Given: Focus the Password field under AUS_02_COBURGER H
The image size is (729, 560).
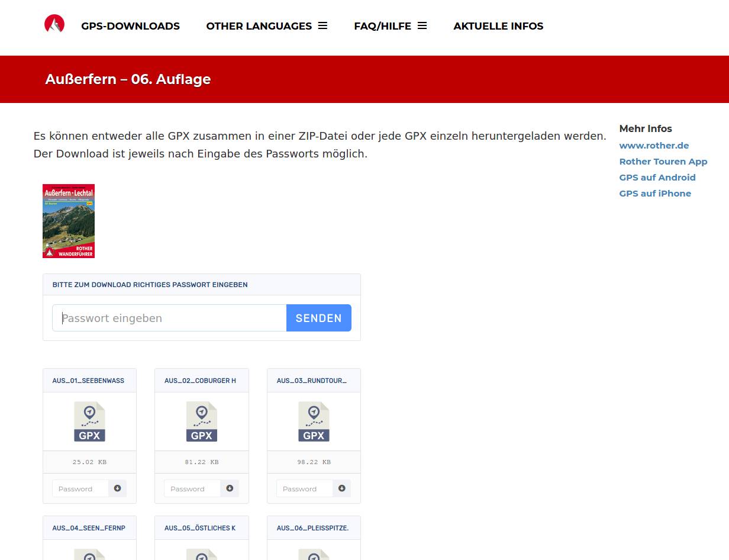Looking at the screenshot, I should pyautogui.click(x=192, y=488).
